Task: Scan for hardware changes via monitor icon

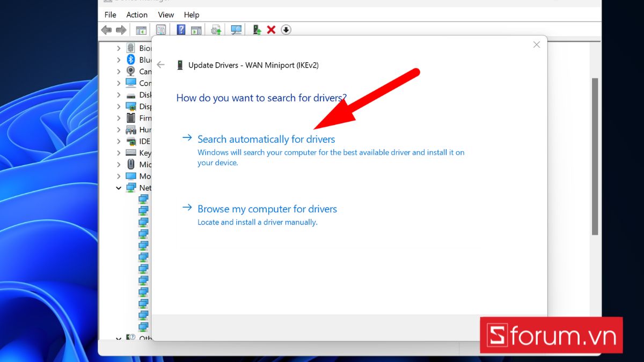Action: [236, 30]
